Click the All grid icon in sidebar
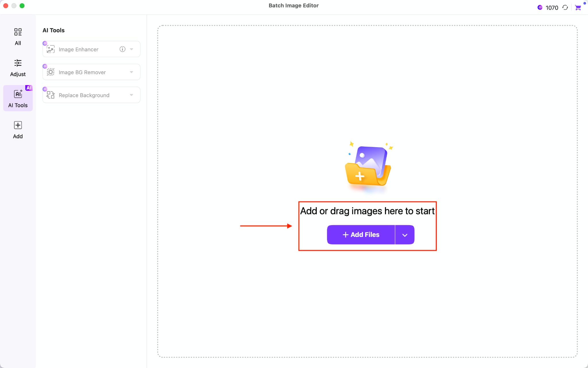The image size is (588, 368). tap(18, 32)
